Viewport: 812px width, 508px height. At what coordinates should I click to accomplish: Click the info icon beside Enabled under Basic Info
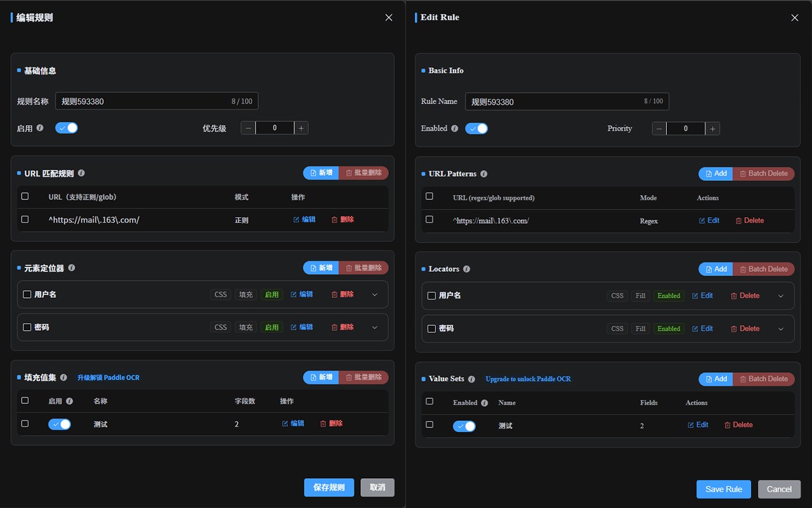click(454, 128)
